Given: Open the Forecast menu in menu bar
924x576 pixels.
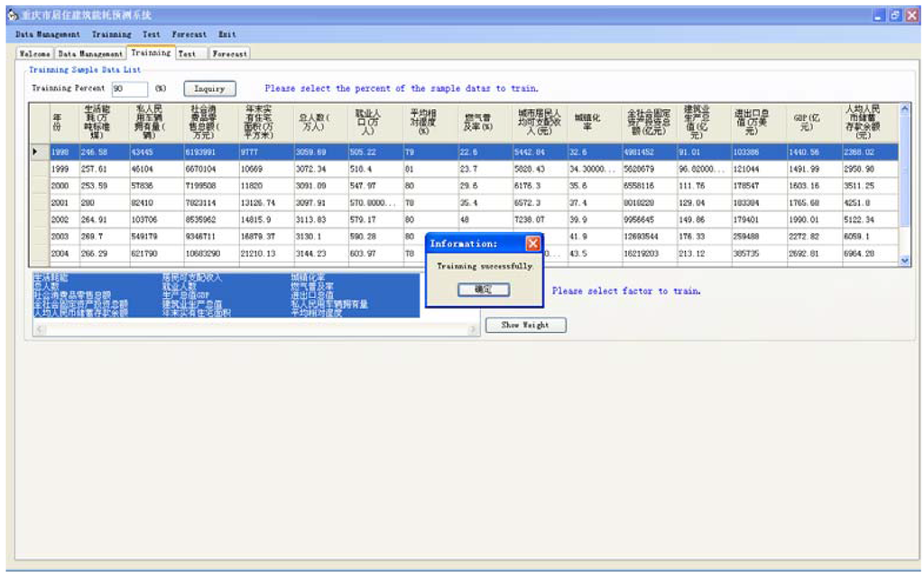Looking at the screenshot, I should point(189,34).
